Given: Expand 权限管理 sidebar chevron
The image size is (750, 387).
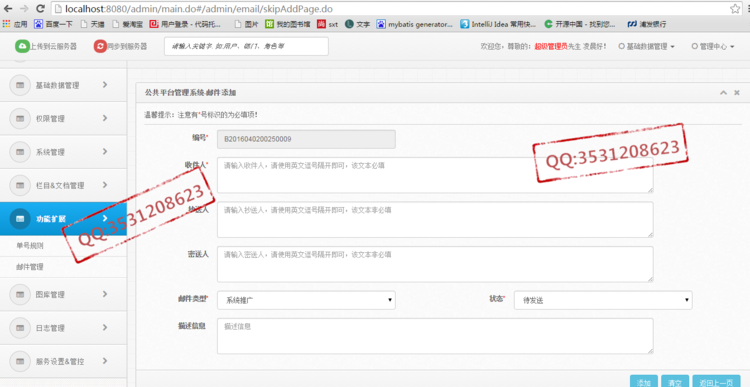Looking at the screenshot, I should coord(105,118).
